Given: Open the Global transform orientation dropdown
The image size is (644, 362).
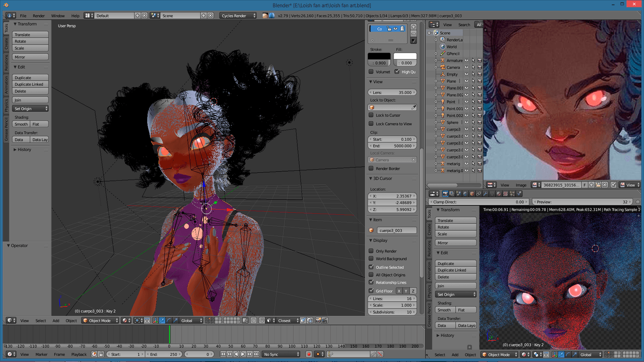Looking at the screenshot, I should tap(191, 320).
